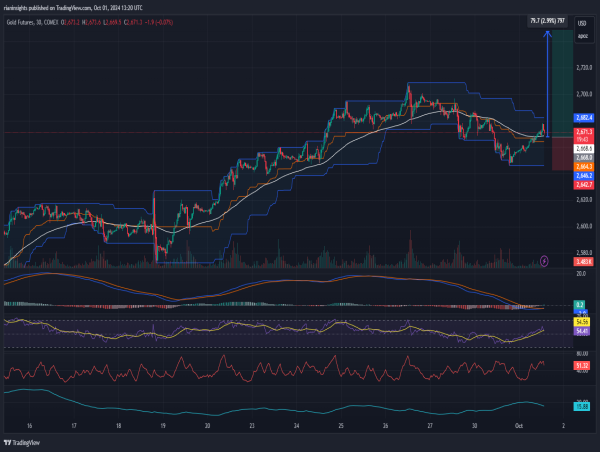This screenshot has width=600, height=452.
Task: Select the red 2,642.7 price label
Action: pyautogui.click(x=584, y=185)
